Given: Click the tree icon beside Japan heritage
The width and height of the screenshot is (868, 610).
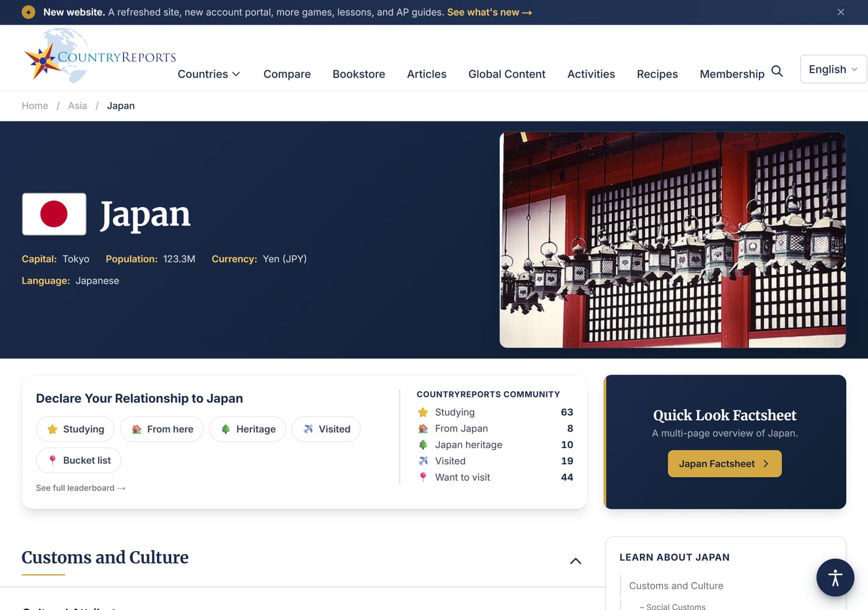Looking at the screenshot, I should [423, 444].
